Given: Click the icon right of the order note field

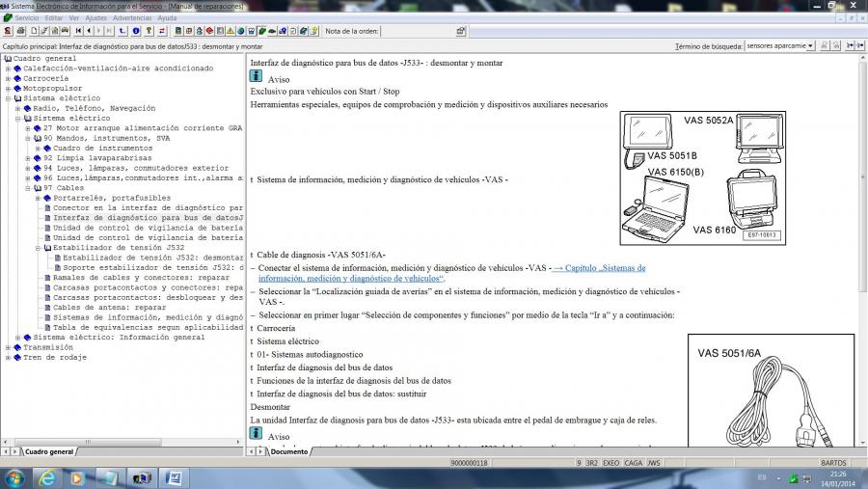Looking at the screenshot, I should pos(461,31).
